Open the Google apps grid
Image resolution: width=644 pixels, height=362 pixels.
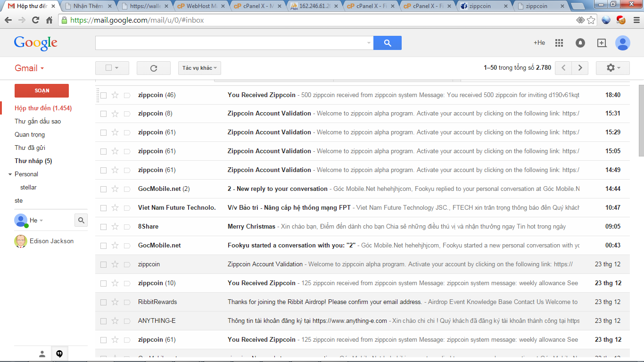click(559, 43)
